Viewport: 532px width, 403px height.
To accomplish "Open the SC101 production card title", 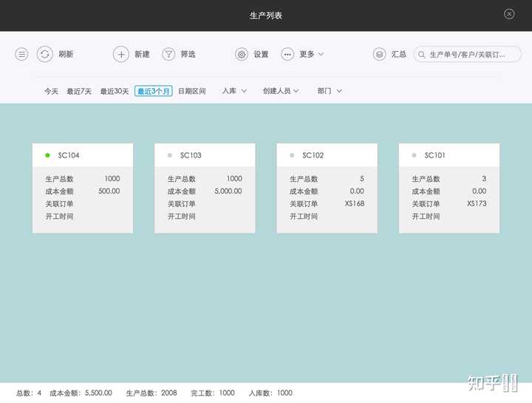I will click(x=434, y=155).
